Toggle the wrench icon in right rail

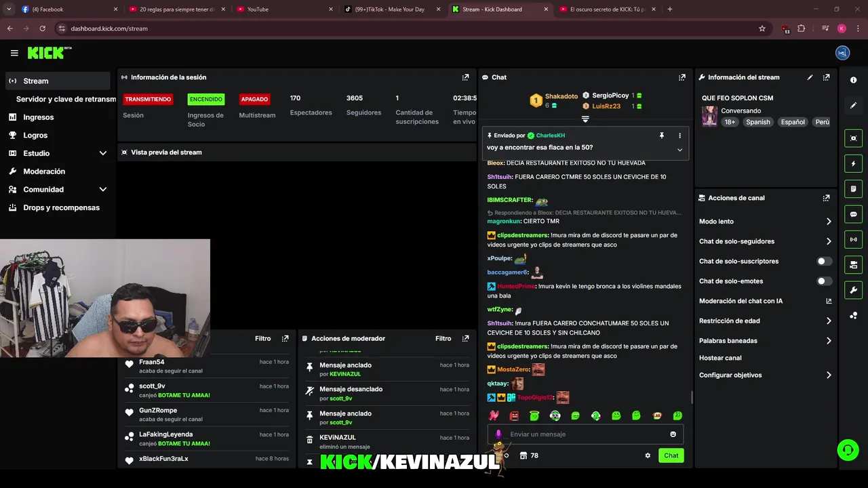tap(853, 290)
